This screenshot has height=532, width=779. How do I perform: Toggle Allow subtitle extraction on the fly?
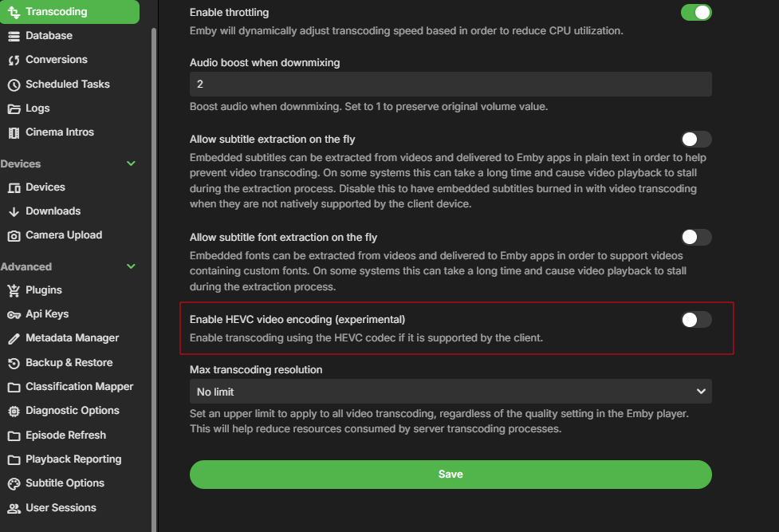tap(696, 140)
